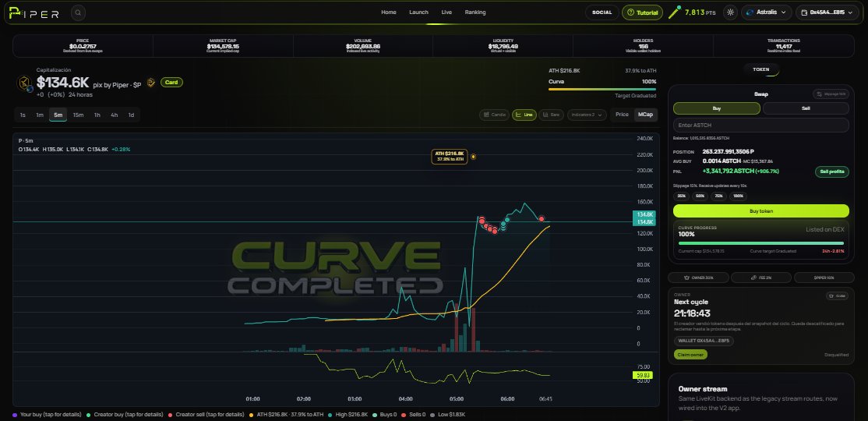Screen dimensions: 868x421
Task: Open the Live nav item
Action: [446, 12]
